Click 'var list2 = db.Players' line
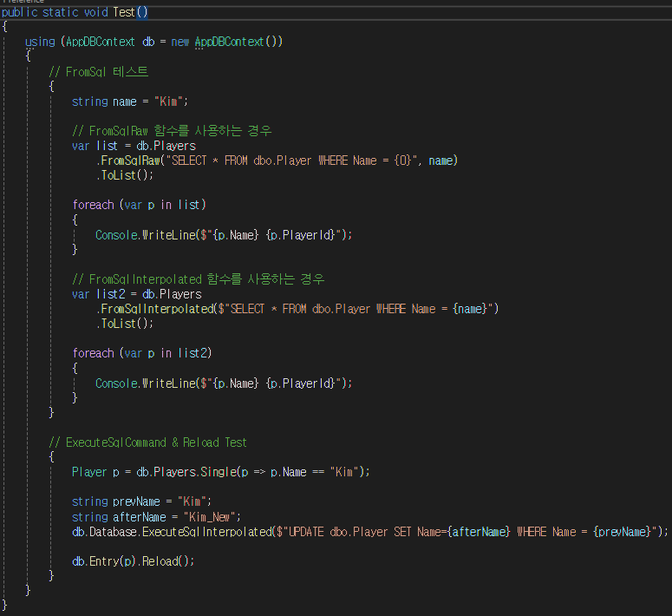This screenshot has width=672, height=616. coord(137,294)
